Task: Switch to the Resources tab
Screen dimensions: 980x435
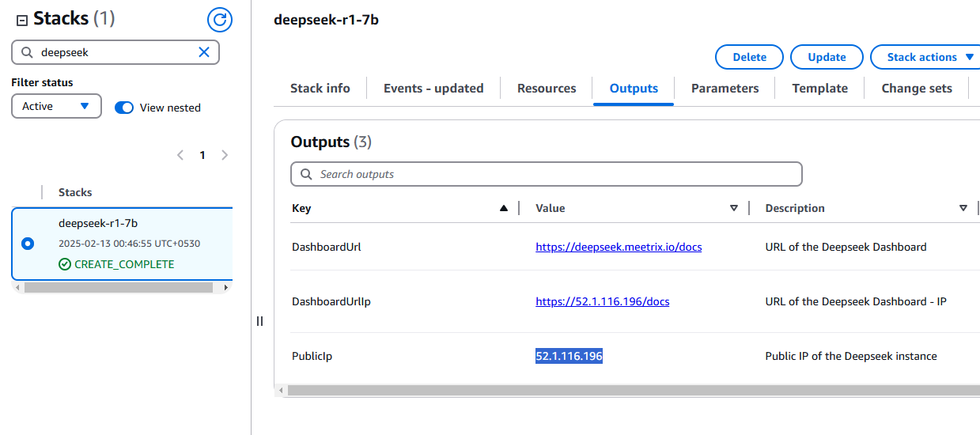Action: (547, 89)
